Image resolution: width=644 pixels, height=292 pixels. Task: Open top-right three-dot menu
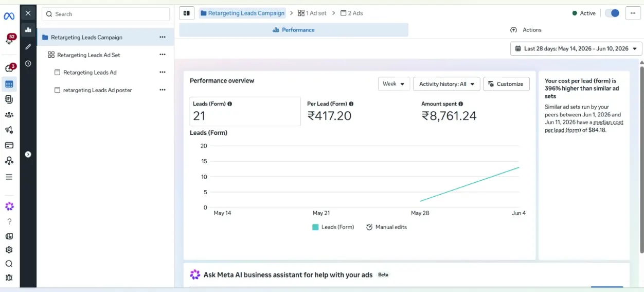click(x=633, y=13)
